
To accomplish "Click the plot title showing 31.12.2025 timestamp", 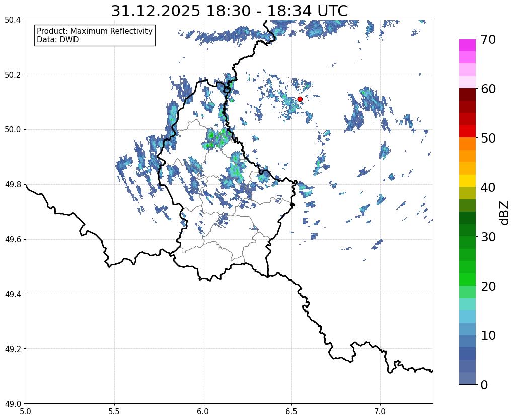I will pyautogui.click(x=229, y=11).
